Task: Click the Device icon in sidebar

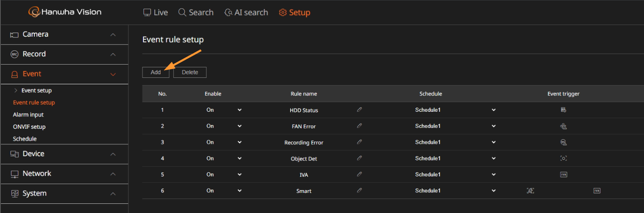Action: click(x=14, y=154)
